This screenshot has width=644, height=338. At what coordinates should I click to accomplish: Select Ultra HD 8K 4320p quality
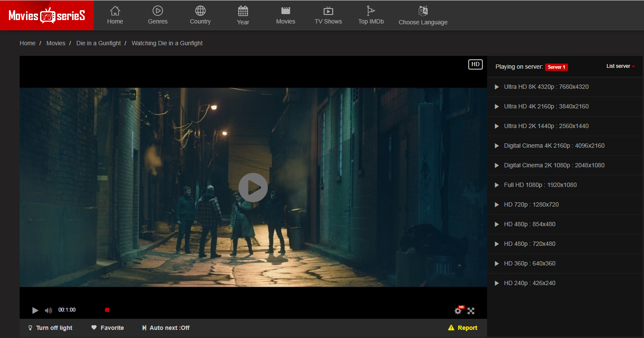[x=565, y=87]
